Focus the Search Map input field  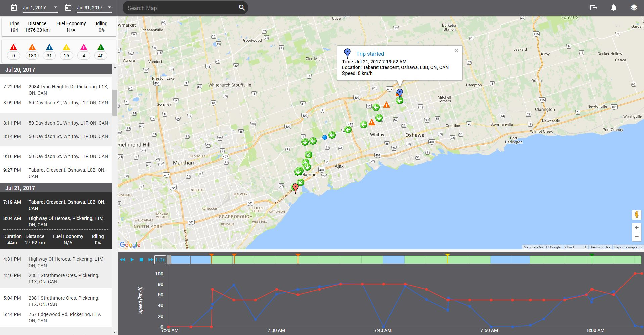click(x=181, y=8)
